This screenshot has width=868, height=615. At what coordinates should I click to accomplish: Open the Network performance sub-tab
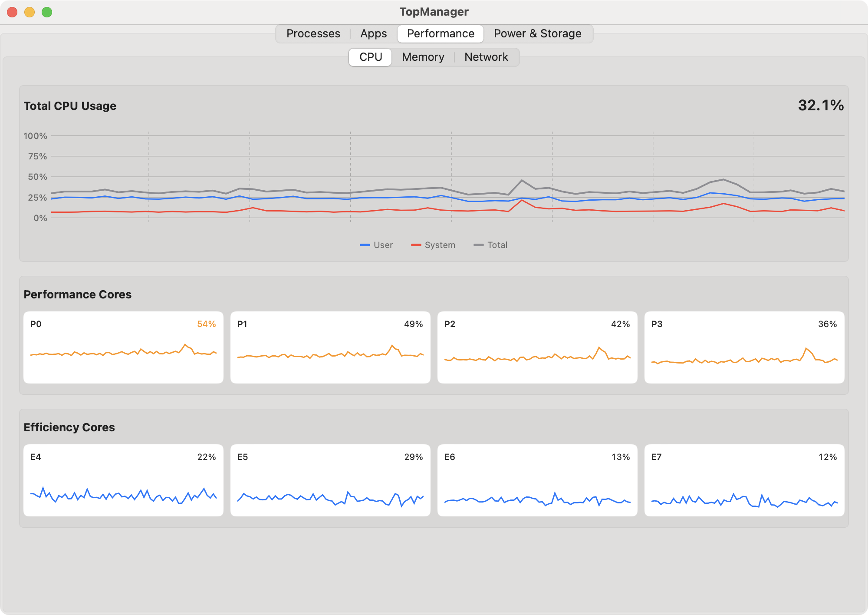pos(486,57)
